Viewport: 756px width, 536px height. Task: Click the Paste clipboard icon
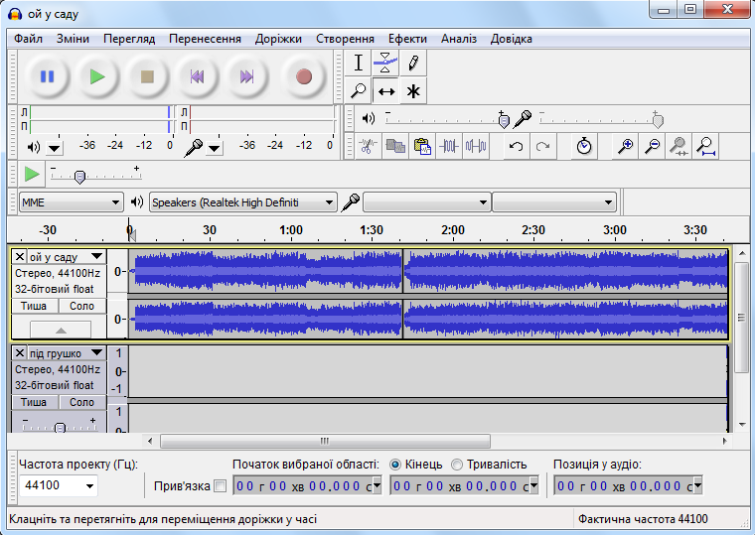[422, 146]
